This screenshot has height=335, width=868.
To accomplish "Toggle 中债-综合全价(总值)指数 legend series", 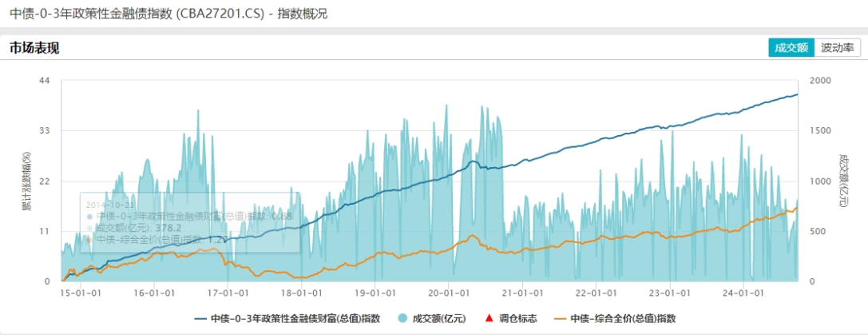I will coord(614,318).
